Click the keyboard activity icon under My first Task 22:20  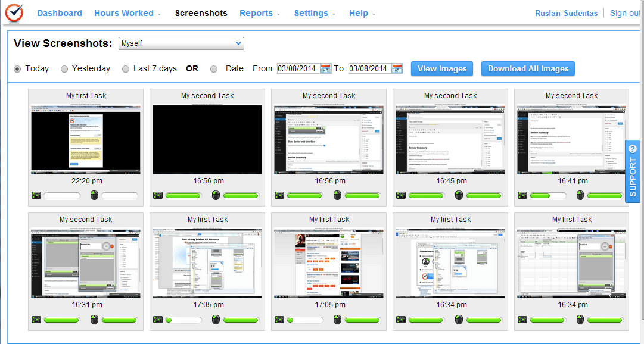36,195
